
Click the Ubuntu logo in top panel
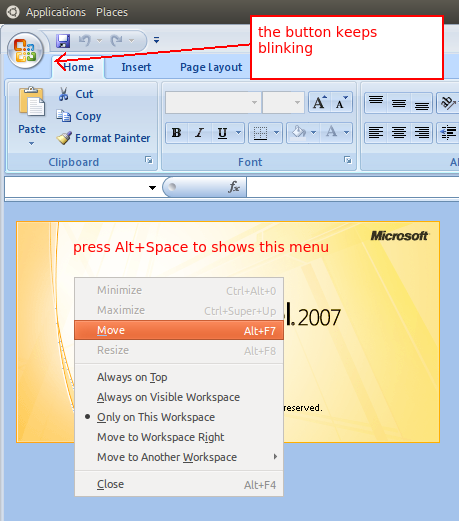13,12
